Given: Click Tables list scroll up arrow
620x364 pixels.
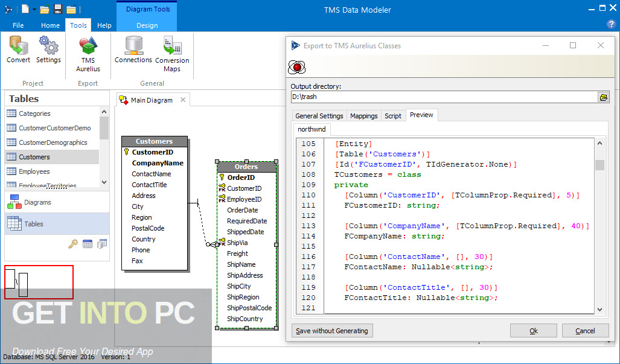Looking at the screenshot, I should pos(104,112).
